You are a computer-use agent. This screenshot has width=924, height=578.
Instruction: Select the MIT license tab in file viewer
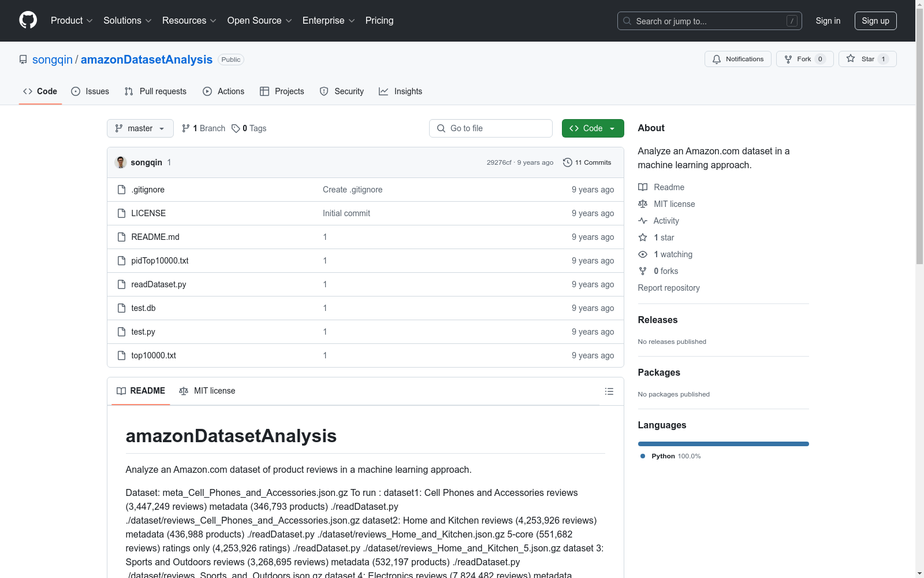(x=207, y=391)
